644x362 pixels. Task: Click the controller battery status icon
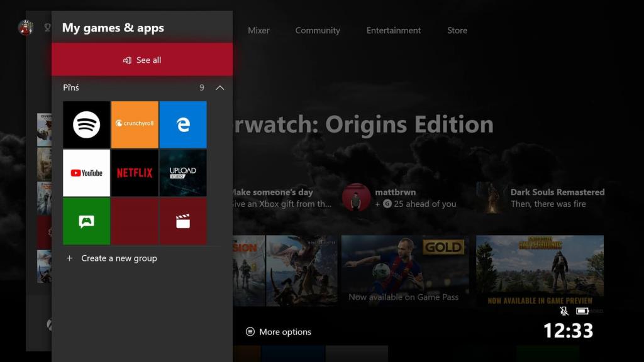pyautogui.click(x=582, y=311)
